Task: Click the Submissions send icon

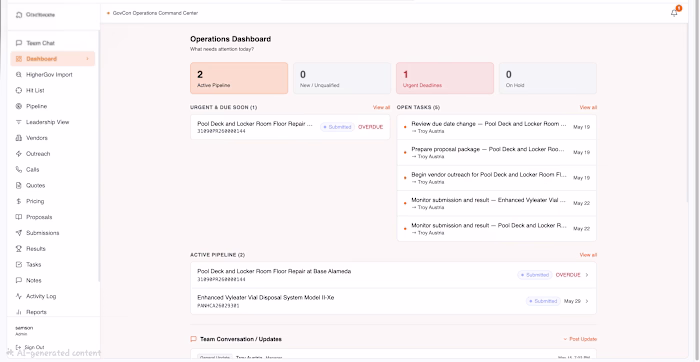Action: [19, 233]
